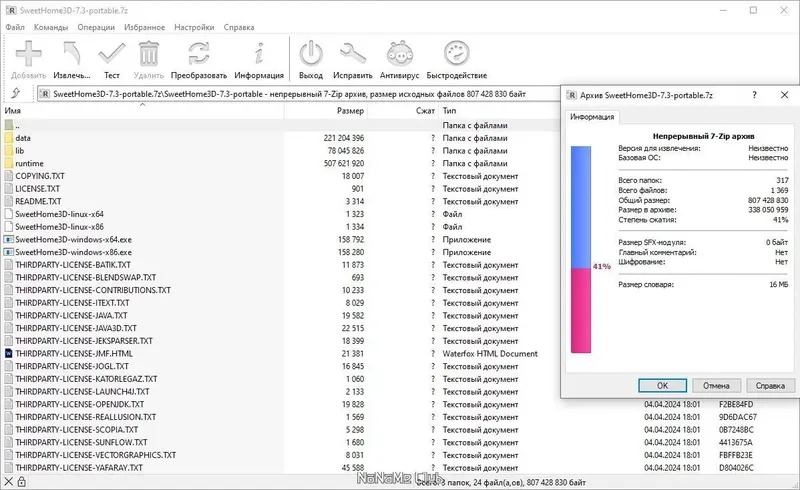Open the Операции menu

96,27
